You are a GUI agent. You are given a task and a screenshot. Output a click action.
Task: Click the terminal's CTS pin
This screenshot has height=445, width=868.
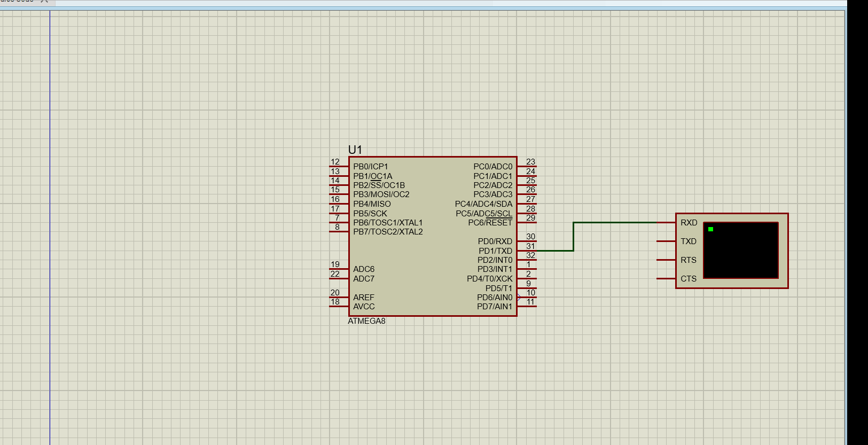point(666,279)
